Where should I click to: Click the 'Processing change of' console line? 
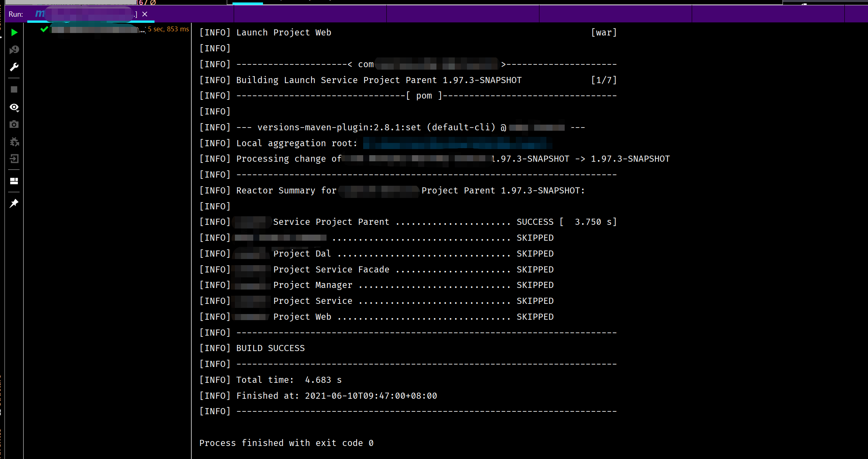tap(434, 159)
